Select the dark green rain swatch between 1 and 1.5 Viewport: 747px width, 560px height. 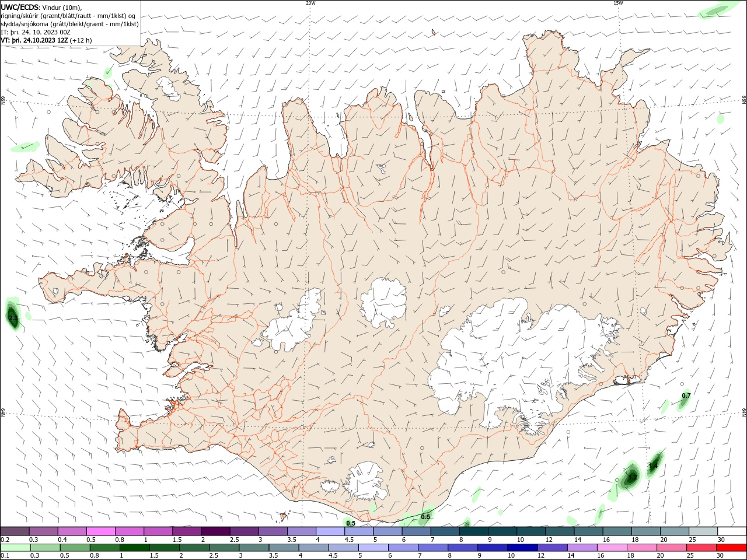135,548
